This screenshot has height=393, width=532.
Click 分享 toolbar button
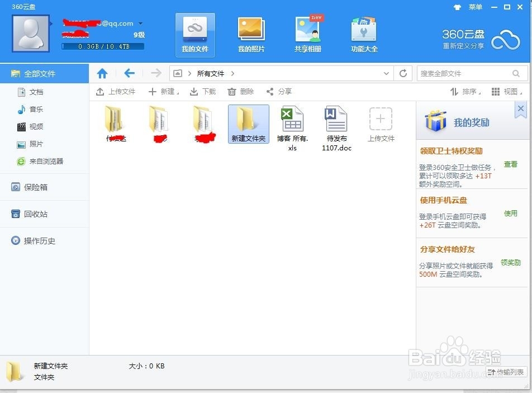[x=279, y=92]
